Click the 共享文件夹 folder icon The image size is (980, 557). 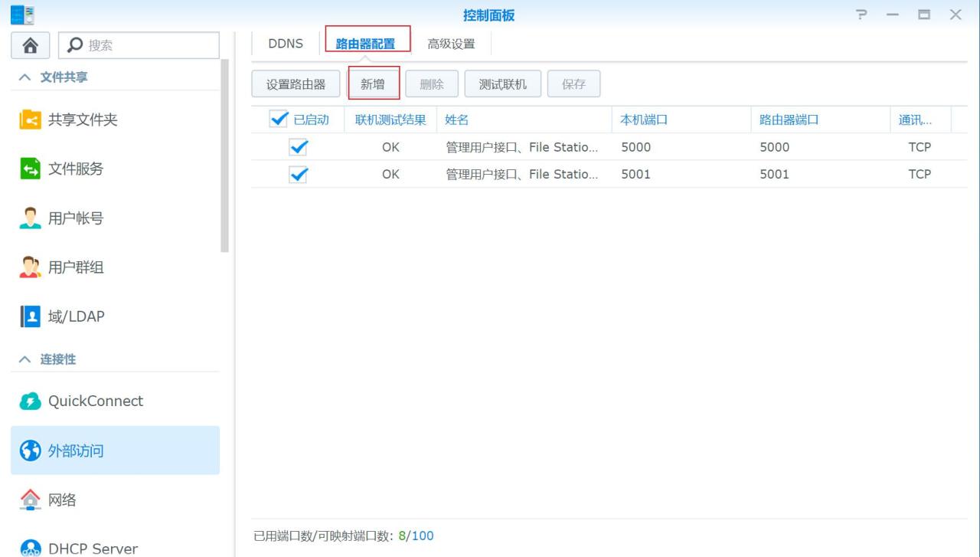point(30,120)
